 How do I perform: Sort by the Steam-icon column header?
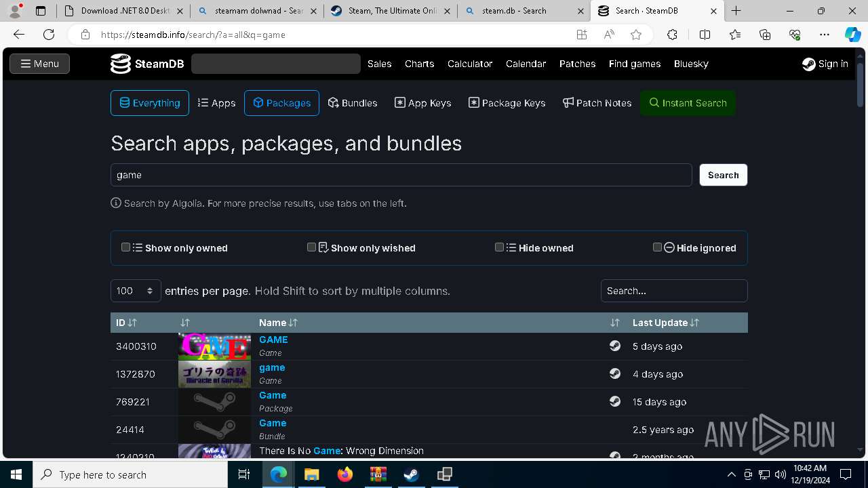(614, 323)
